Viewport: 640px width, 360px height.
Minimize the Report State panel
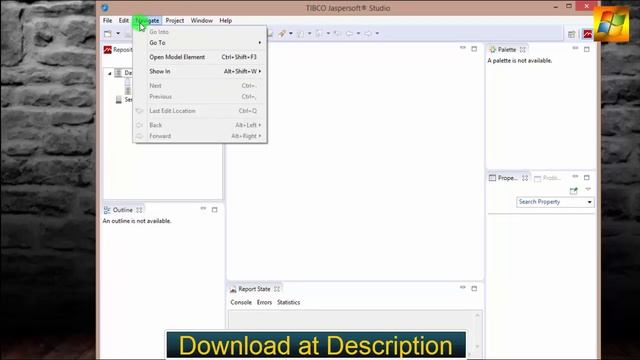pos(463,288)
